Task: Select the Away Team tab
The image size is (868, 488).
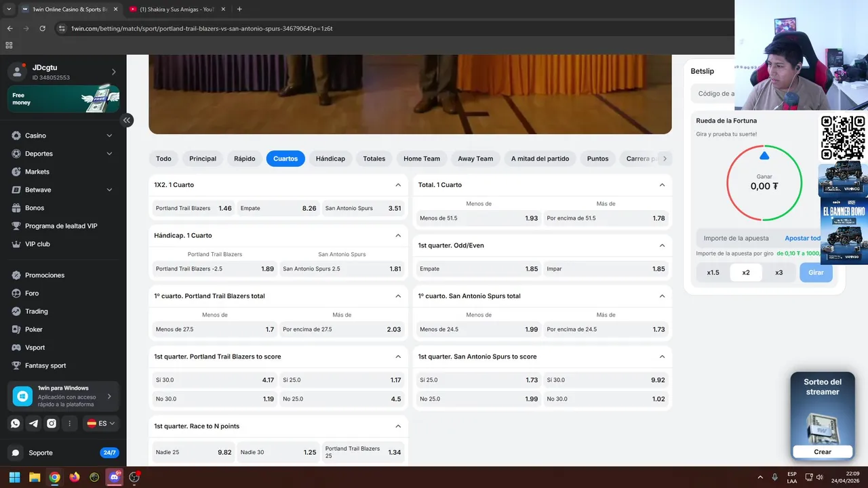Action: point(475,159)
